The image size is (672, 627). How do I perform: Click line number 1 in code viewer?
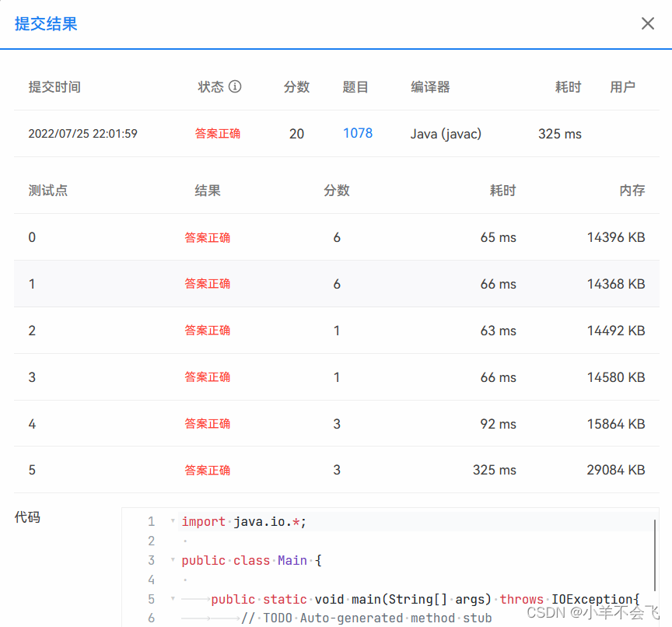coord(152,521)
